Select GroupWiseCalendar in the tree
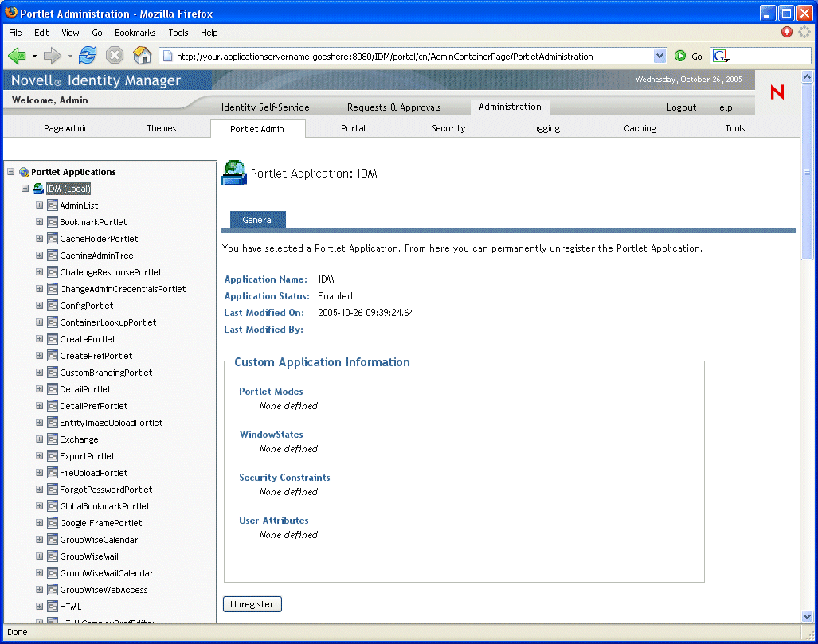 [x=99, y=540]
